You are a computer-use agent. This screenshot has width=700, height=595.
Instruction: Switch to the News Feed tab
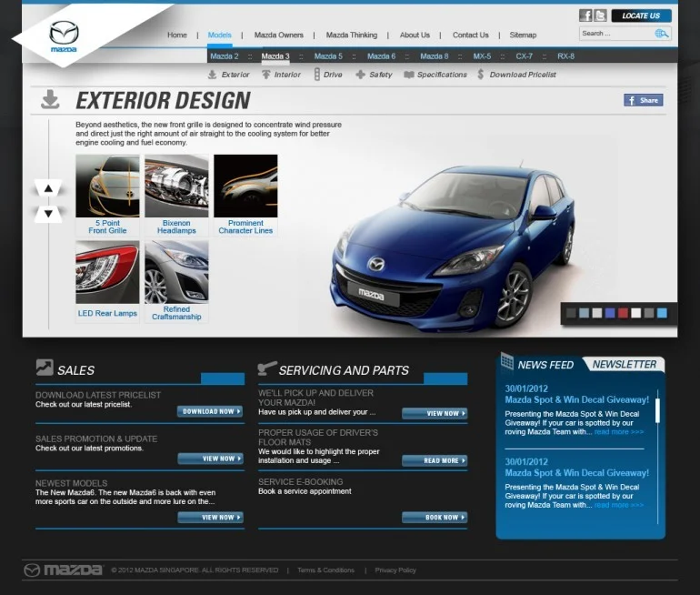(x=545, y=365)
